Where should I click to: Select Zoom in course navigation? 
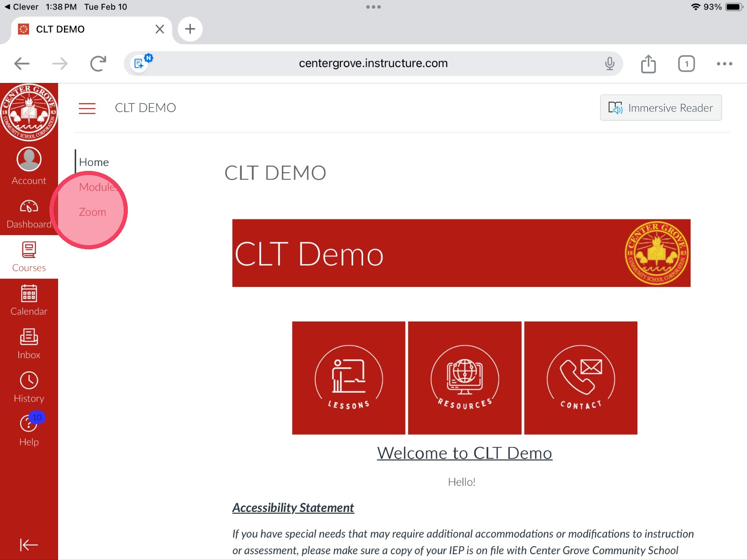(93, 212)
